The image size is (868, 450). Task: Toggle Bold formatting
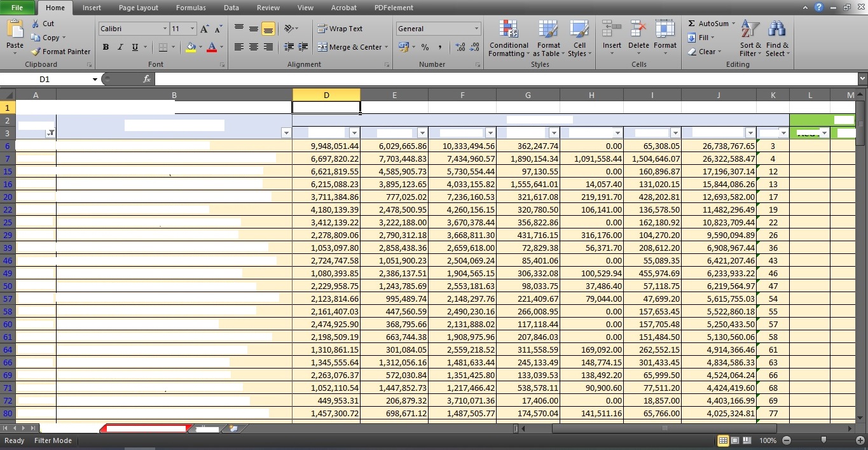[x=106, y=47]
